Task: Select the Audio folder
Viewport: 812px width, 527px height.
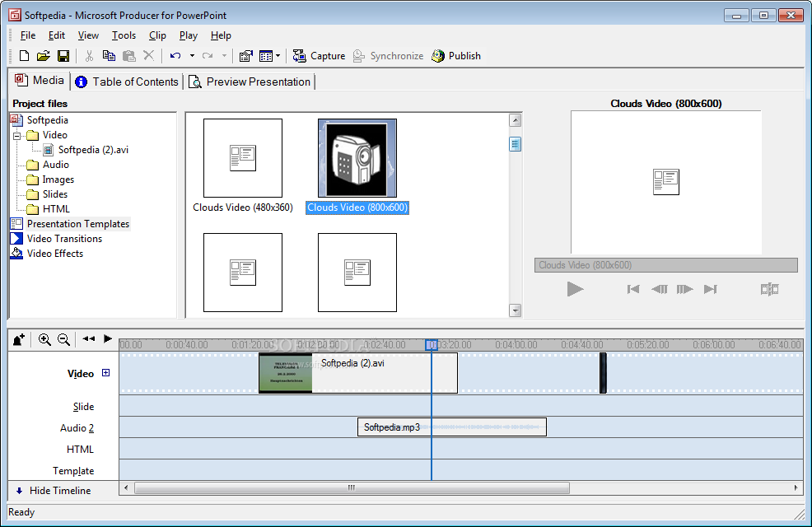Action: pyautogui.click(x=55, y=165)
